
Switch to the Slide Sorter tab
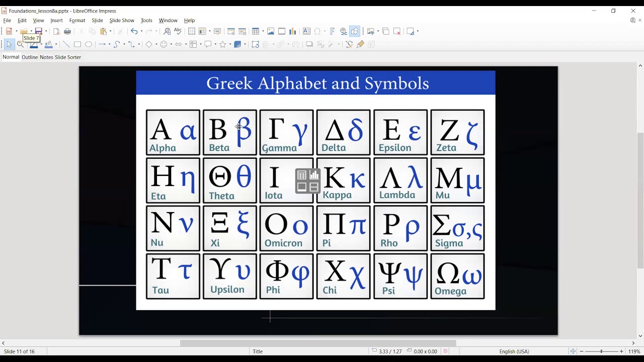68,57
